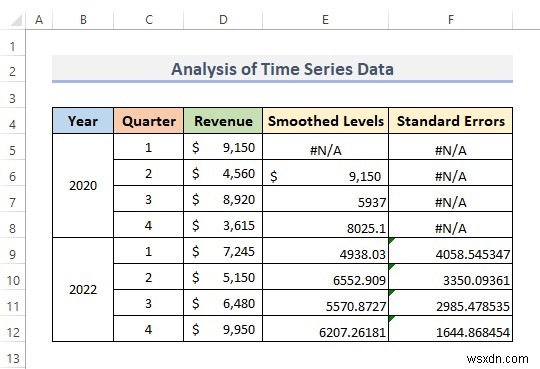Select column D header
Viewport: 540px width, 369px height.
[223, 20]
